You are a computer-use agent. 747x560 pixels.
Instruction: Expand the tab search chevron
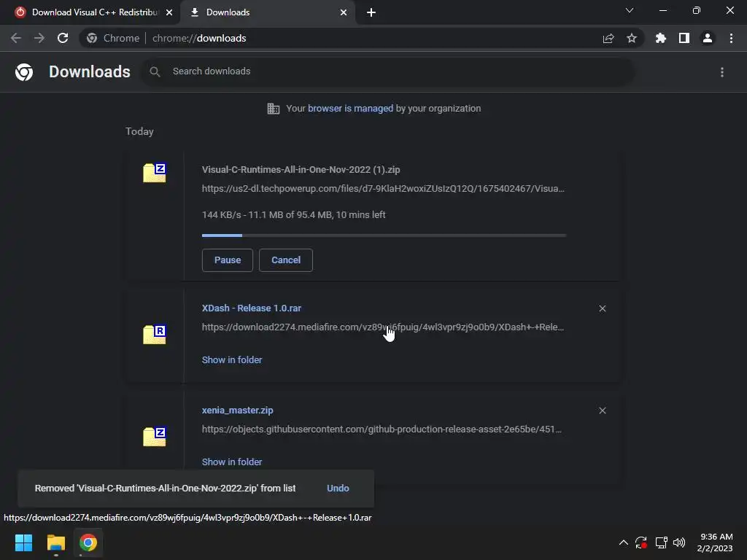(x=630, y=10)
